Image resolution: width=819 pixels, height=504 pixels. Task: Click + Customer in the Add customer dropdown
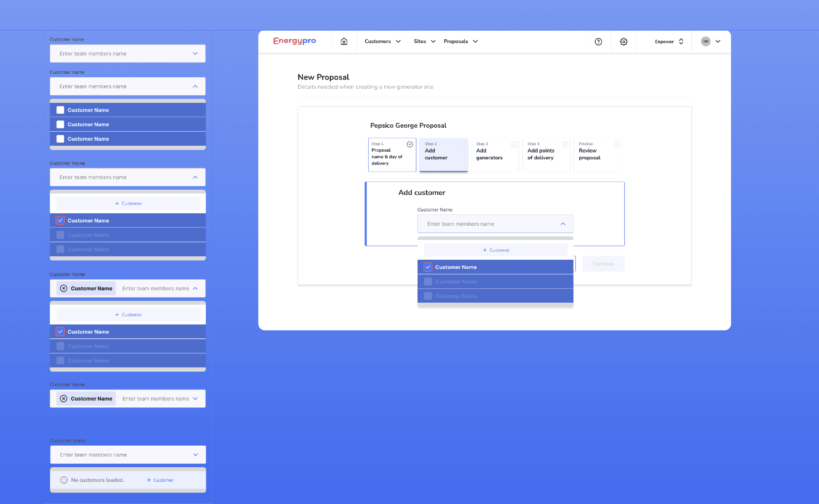(x=496, y=250)
